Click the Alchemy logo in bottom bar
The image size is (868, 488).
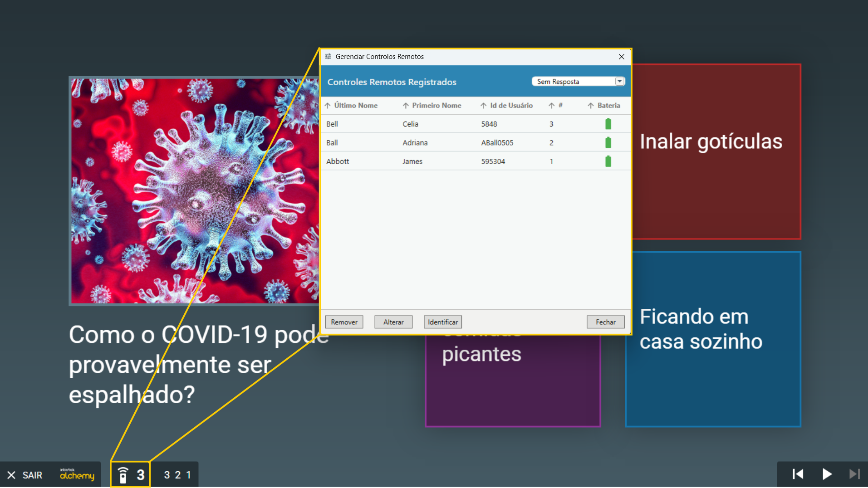pyautogui.click(x=77, y=474)
